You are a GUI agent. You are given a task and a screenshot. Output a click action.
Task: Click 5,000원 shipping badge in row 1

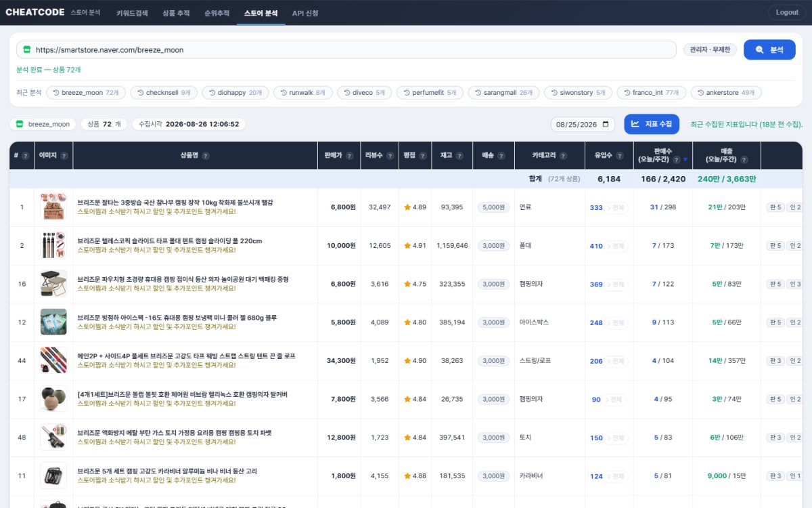tap(493, 207)
